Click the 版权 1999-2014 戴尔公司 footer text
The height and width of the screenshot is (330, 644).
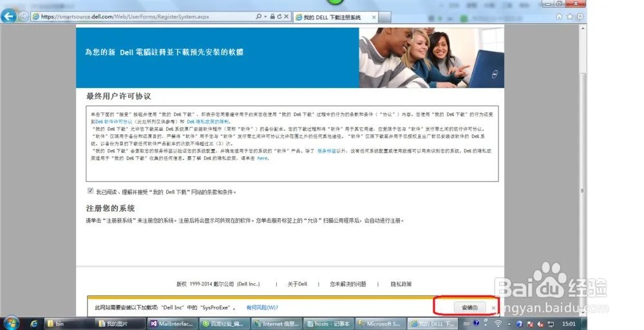[x=218, y=284]
